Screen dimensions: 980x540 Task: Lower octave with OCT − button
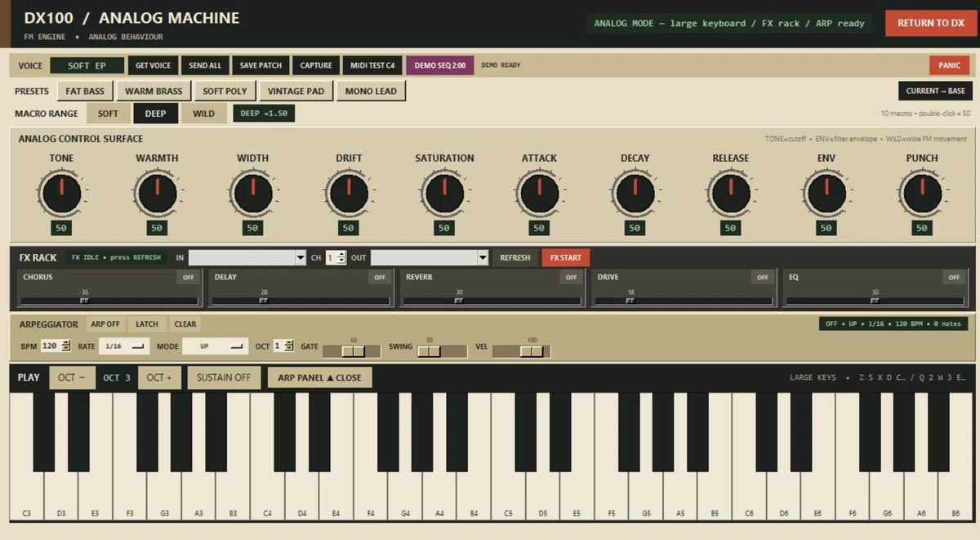tap(72, 377)
